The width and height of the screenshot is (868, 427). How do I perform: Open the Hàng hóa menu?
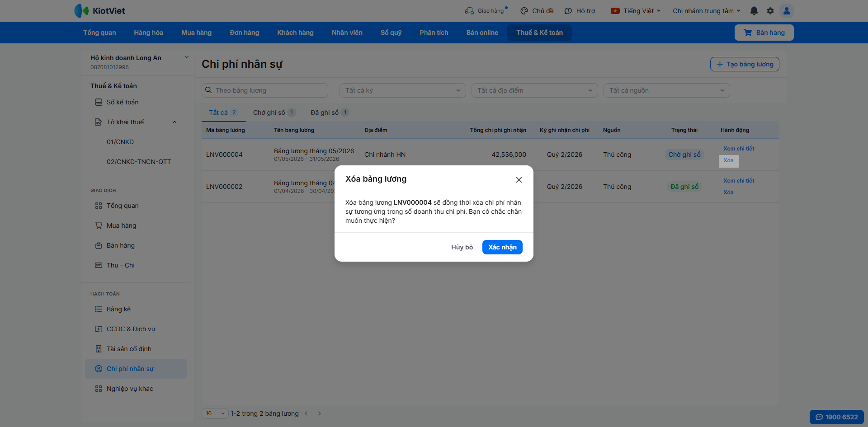pos(148,33)
